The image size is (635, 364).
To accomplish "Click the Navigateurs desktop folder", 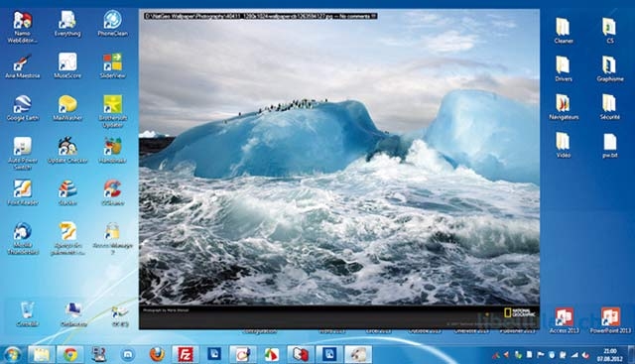I will (x=563, y=107).
